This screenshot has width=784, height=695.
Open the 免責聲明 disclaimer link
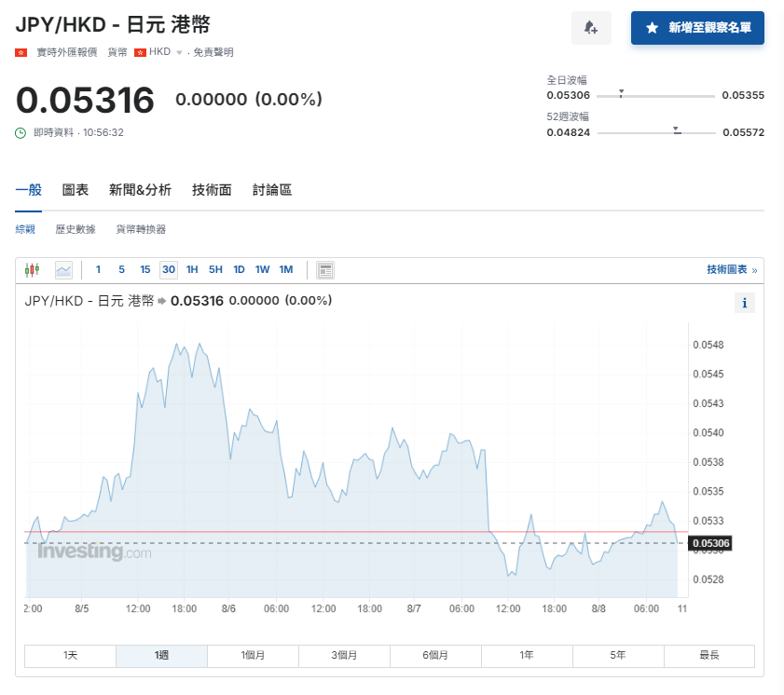click(213, 52)
